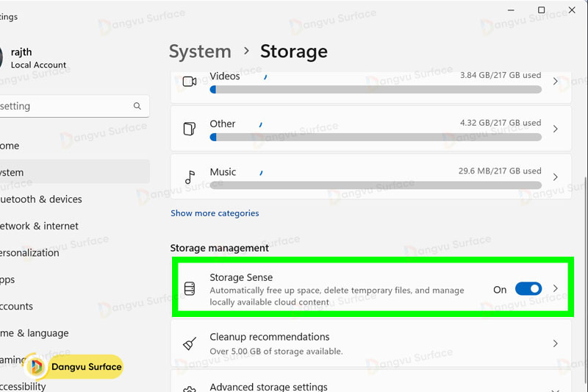Screen dimensions: 588x392
Task: Click the Storage Sense drive icon
Action: point(190,288)
